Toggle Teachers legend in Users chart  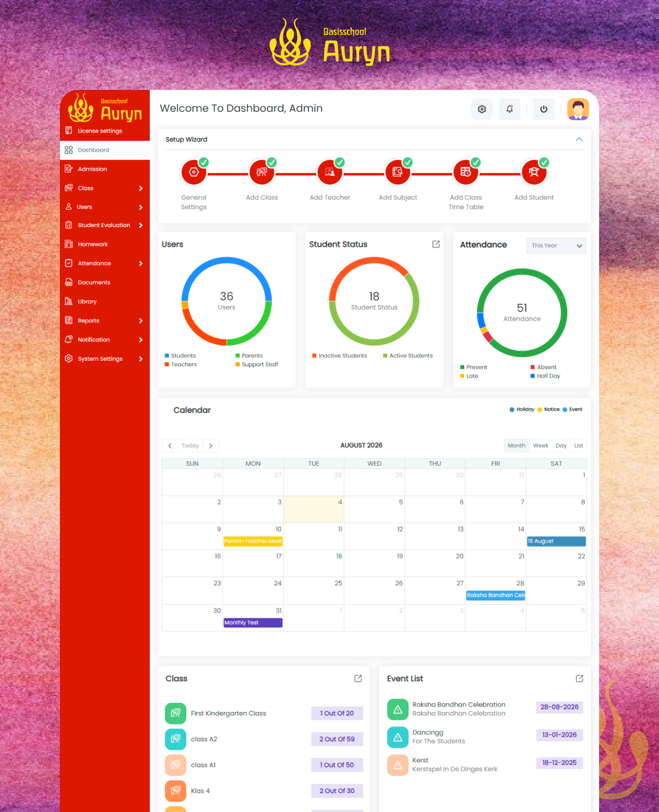[x=181, y=364]
